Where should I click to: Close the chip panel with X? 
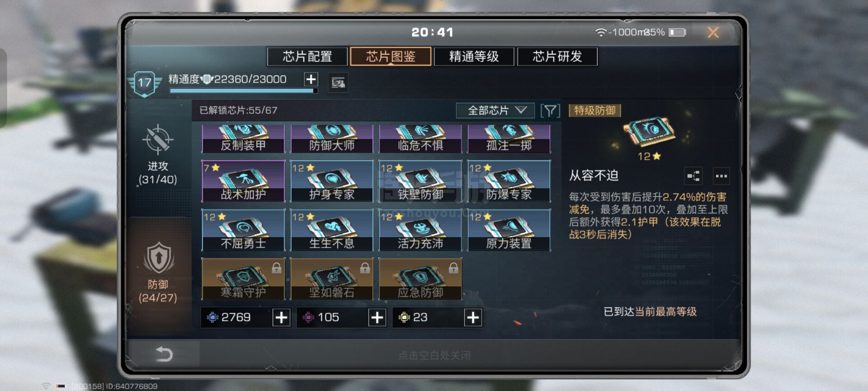[713, 32]
